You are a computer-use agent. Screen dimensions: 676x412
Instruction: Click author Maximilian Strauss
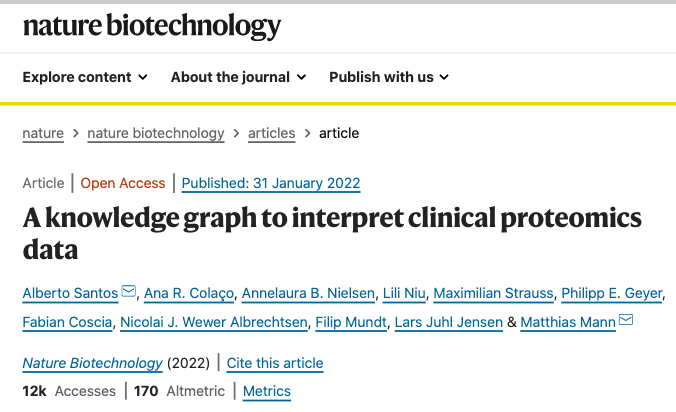[x=491, y=293]
